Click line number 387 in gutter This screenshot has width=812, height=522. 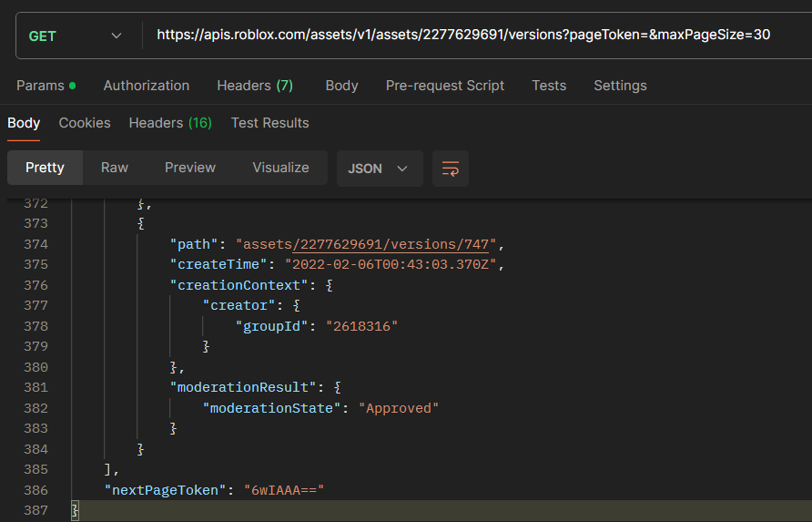36,510
